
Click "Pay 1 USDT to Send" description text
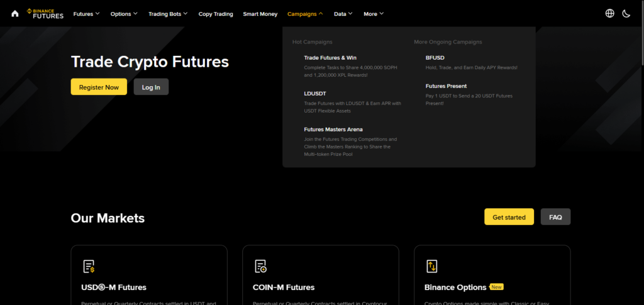[469, 99]
